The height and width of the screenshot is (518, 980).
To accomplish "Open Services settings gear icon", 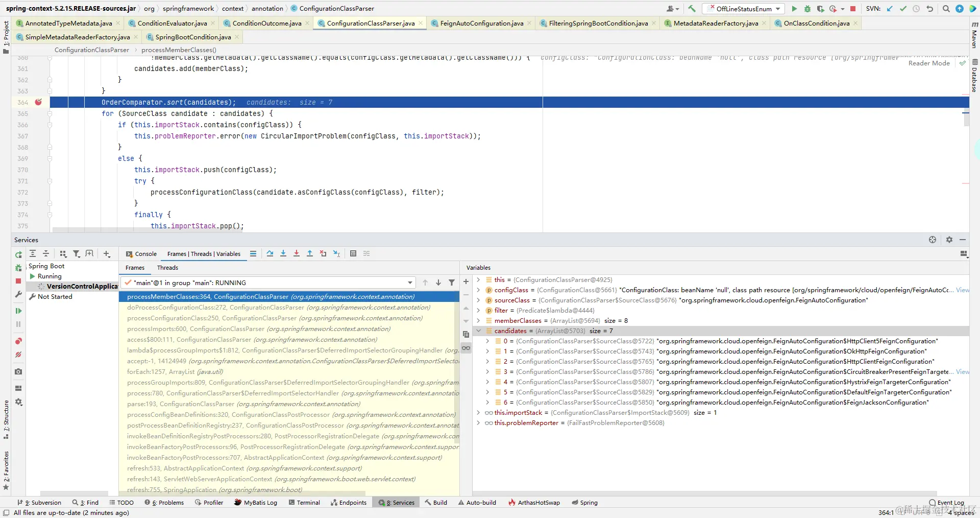I will 949,240.
